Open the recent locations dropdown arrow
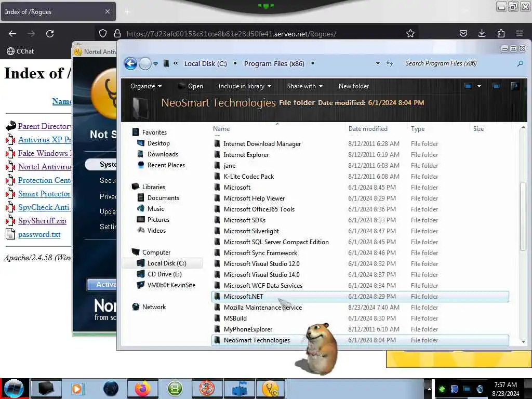The image size is (532, 399). click(x=155, y=64)
